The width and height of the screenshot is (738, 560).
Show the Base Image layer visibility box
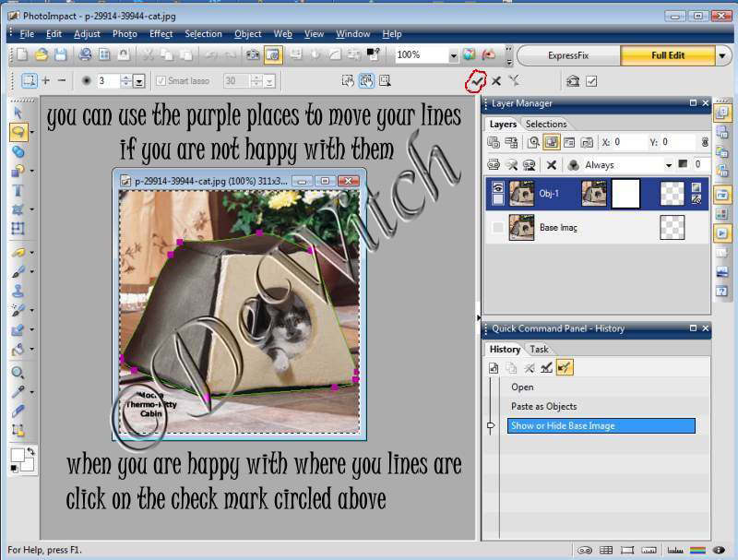coord(498,227)
